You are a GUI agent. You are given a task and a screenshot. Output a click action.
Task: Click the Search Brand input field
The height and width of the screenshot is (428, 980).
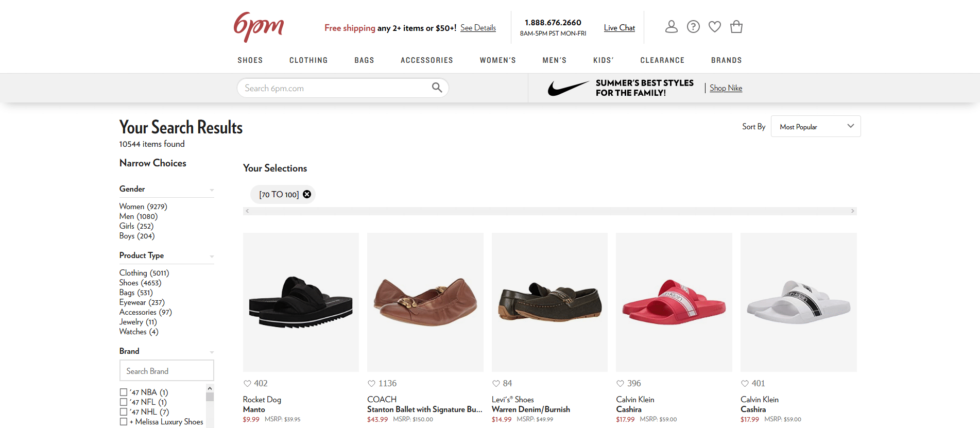167,371
